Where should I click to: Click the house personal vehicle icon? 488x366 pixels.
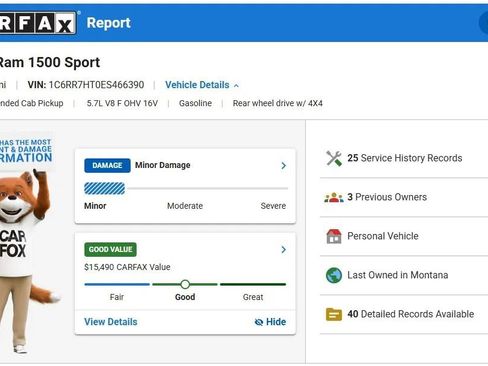point(334,236)
